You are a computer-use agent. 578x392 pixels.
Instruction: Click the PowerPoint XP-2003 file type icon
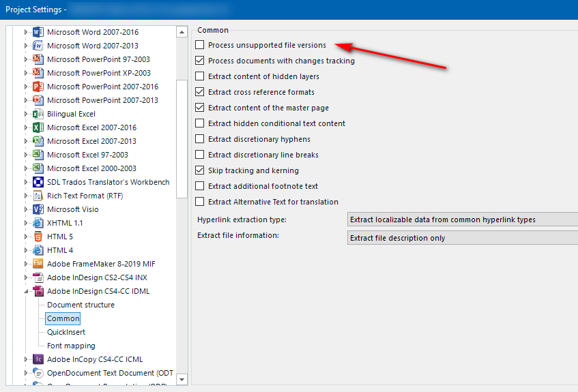coord(38,73)
